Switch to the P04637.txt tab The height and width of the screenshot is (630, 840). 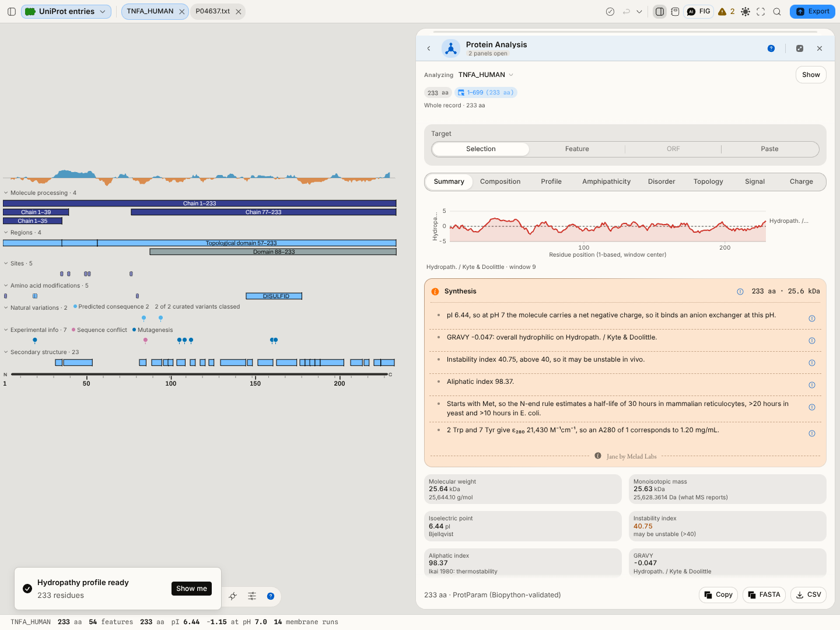pos(213,12)
